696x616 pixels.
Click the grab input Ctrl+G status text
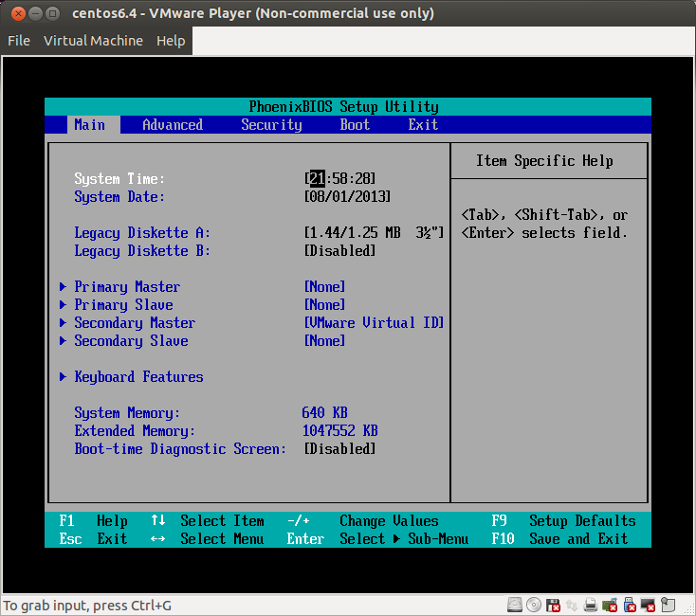coord(87,606)
